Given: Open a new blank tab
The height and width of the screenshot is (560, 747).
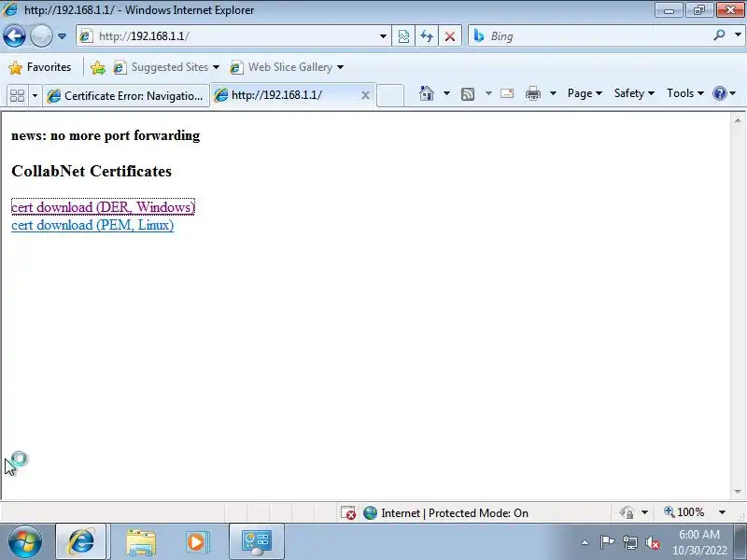Looking at the screenshot, I should tap(390, 95).
